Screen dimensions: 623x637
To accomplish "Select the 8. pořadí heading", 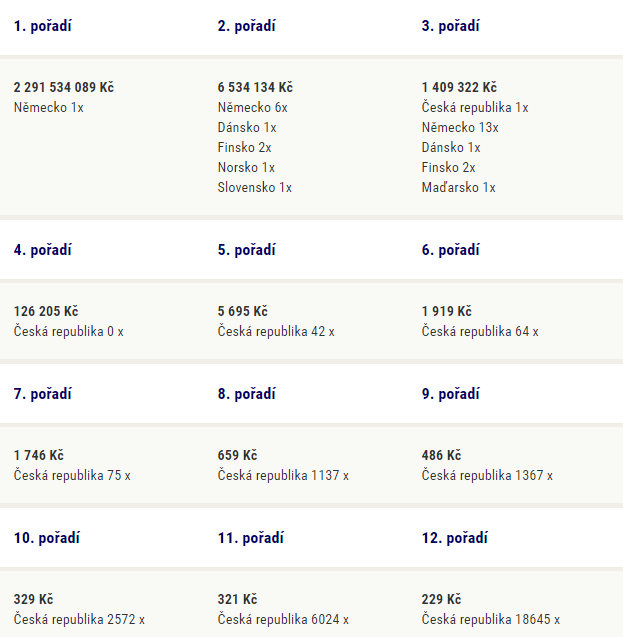I will pos(247,394).
